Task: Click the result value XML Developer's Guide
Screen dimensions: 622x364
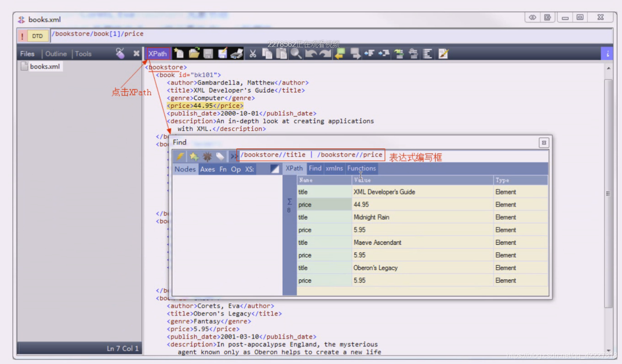Action: coord(384,192)
